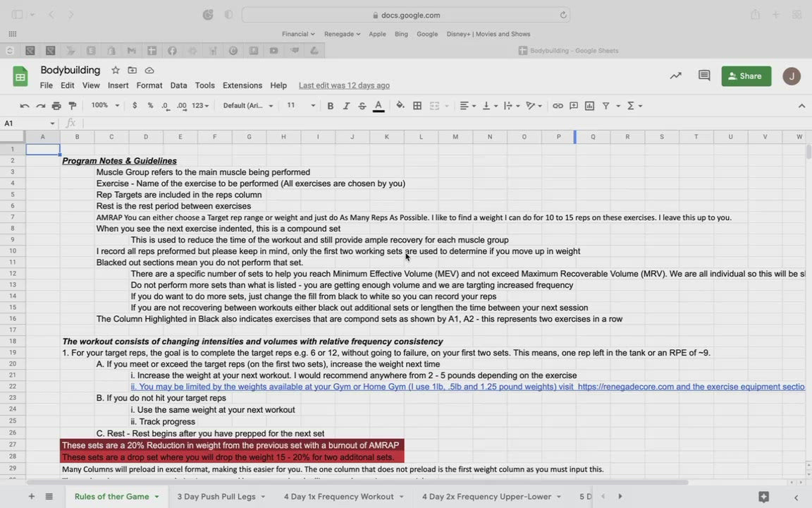Decrease decimal places

point(165,106)
